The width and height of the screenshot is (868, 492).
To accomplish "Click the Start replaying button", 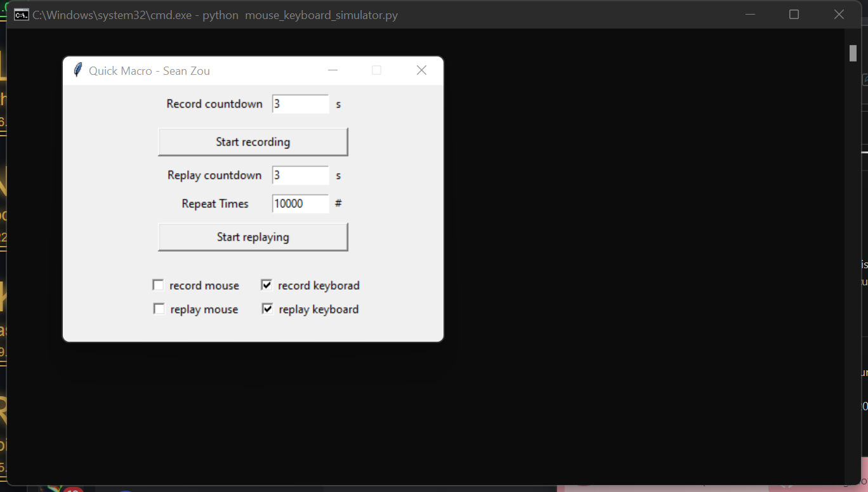I will click(x=253, y=236).
